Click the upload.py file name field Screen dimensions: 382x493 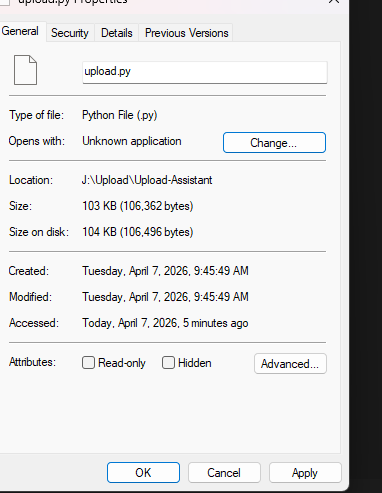(x=205, y=72)
